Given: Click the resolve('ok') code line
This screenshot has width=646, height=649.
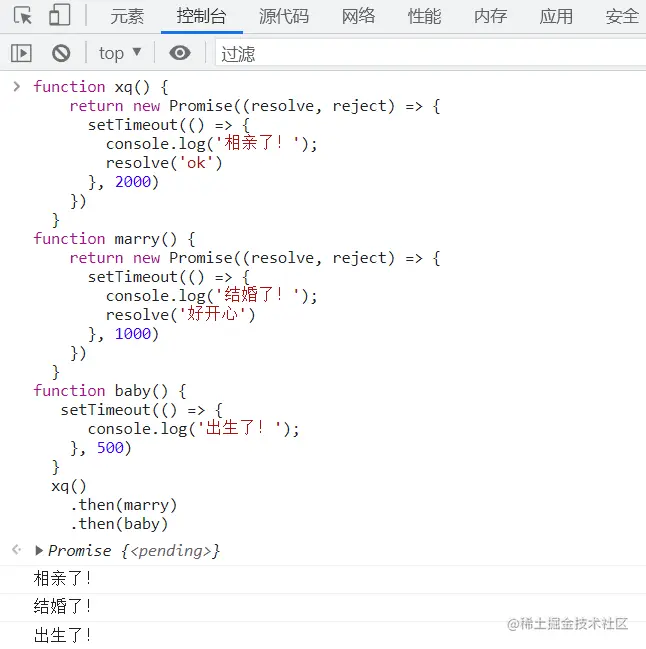Looking at the screenshot, I should click(164, 163).
